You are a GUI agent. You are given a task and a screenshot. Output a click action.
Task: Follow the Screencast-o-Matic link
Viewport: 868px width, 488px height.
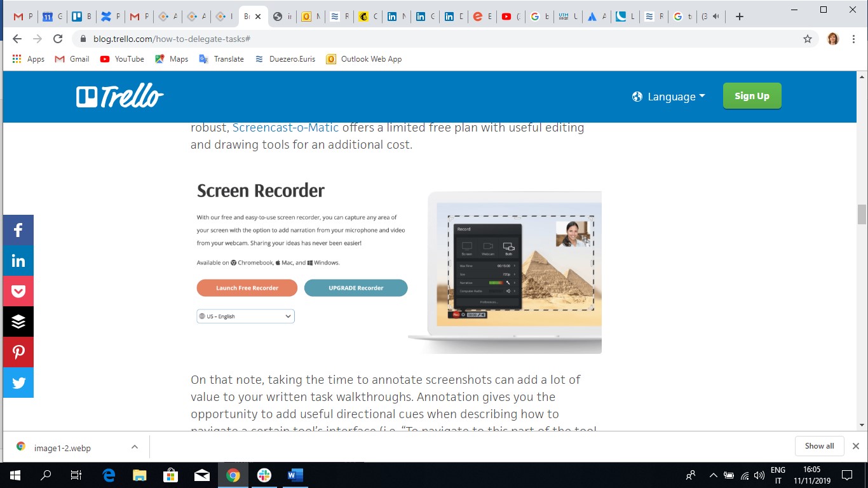coord(285,127)
